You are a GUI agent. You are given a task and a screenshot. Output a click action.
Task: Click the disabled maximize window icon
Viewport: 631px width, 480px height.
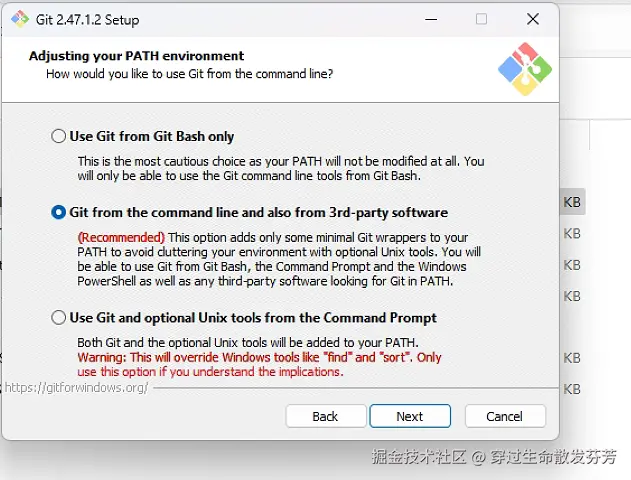481,19
